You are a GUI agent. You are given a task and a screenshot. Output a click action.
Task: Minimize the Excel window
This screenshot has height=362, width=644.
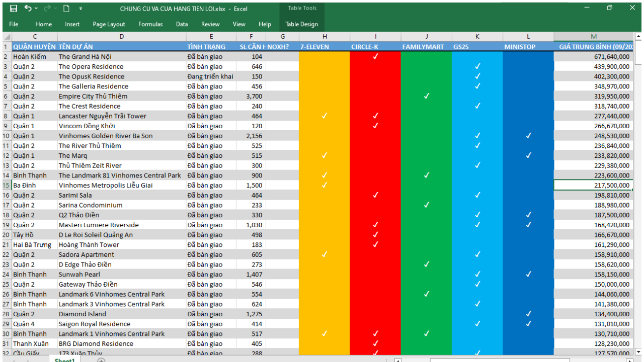tap(587, 8)
